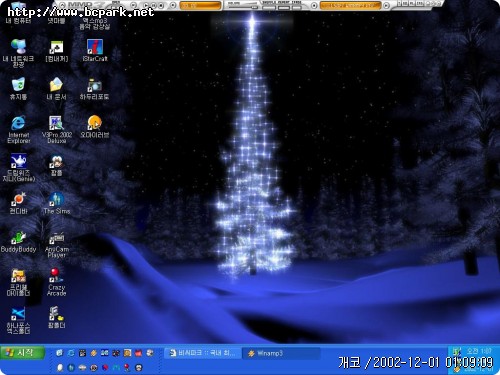This screenshot has width=500, height=375.
Task: Open the shortcut above The Sims icon's left neighbor
Action: point(18,167)
